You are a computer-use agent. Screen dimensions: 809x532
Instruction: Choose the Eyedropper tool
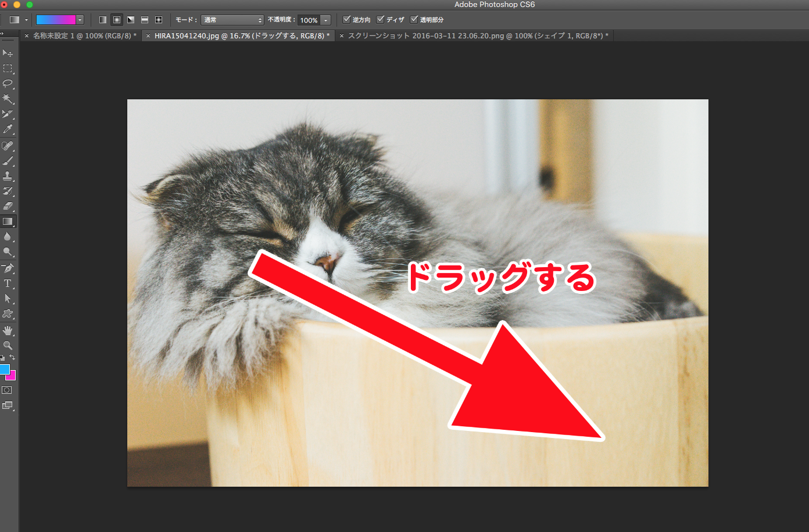pos(8,130)
